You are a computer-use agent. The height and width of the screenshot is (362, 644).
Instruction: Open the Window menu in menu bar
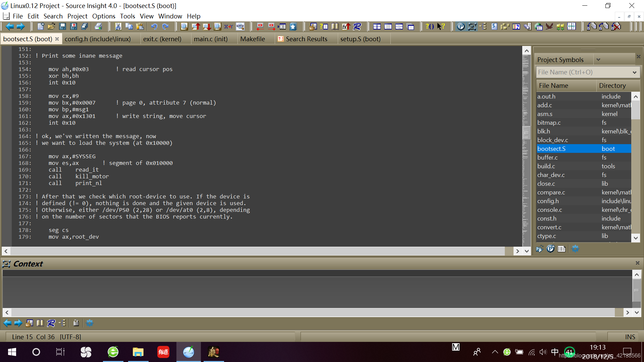point(170,16)
